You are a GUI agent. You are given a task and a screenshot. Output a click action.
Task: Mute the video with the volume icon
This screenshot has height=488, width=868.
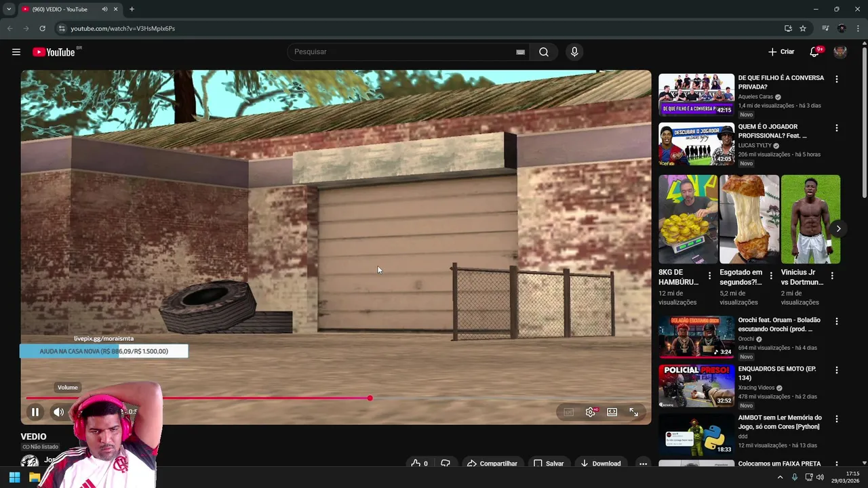click(x=59, y=412)
